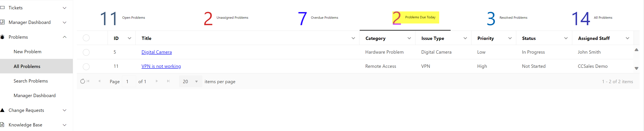The width and height of the screenshot is (644, 131).
Task: Select the VPN is not working row
Action: pos(86,66)
